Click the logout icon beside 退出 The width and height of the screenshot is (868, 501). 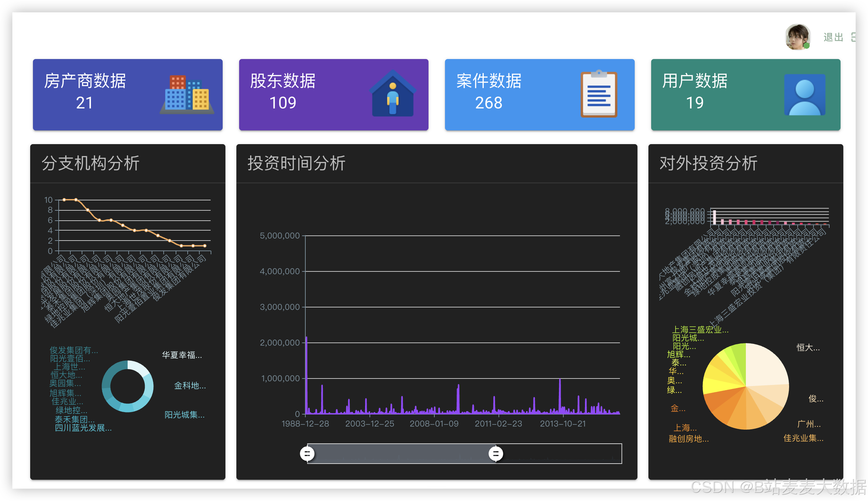[x=853, y=37]
